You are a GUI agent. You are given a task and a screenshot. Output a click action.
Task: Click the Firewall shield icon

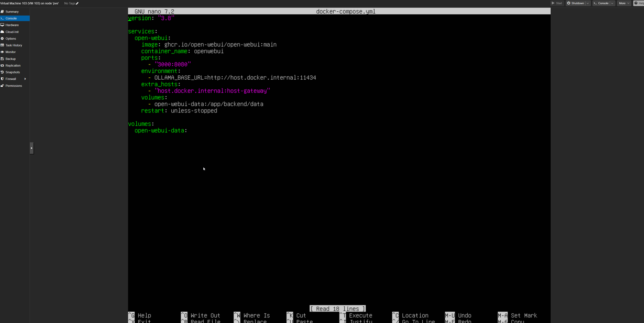2,79
